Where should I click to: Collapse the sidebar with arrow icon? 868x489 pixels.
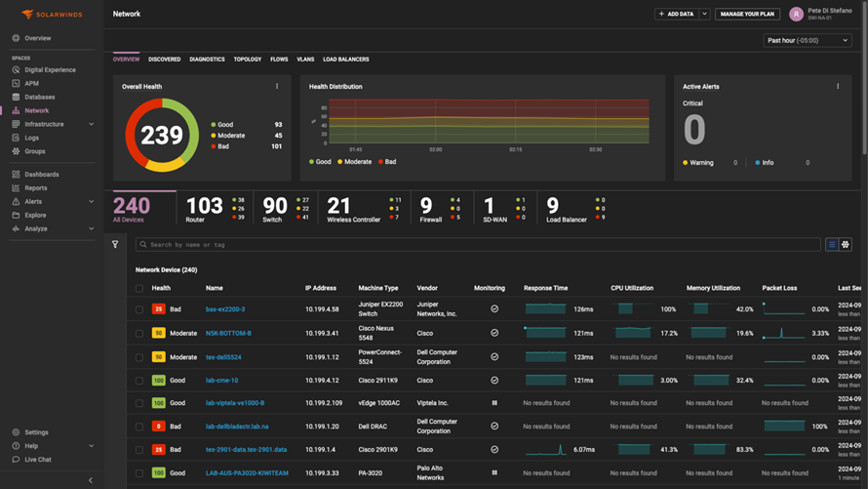tap(91, 480)
